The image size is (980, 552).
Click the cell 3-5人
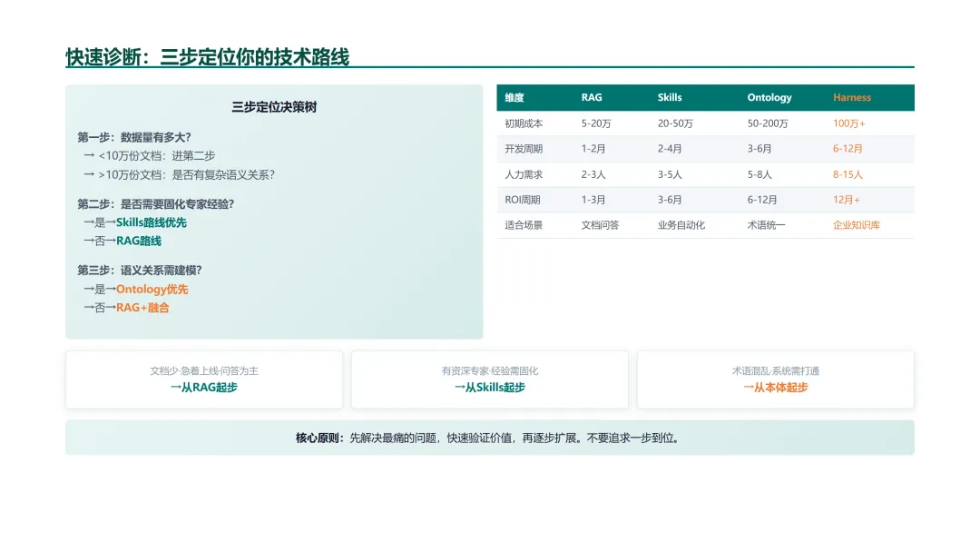[x=670, y=174]
